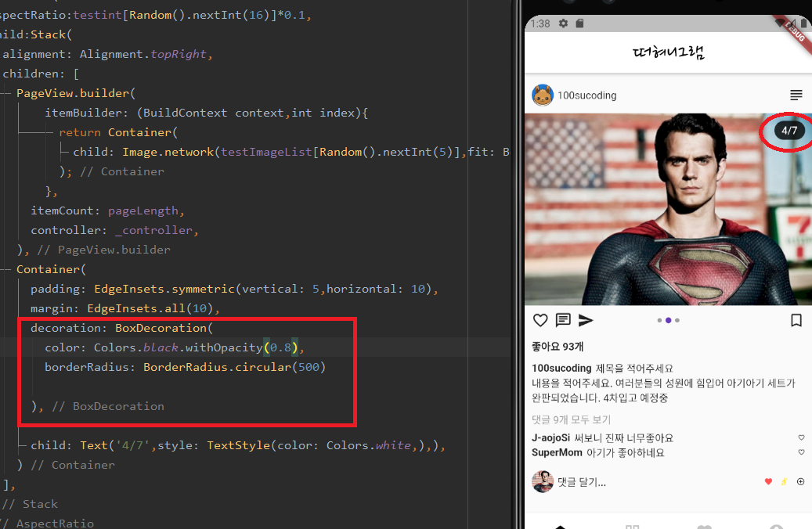
Task: Tap the 좋아요 93개 likes count
Action: click(x=558, y=347)
